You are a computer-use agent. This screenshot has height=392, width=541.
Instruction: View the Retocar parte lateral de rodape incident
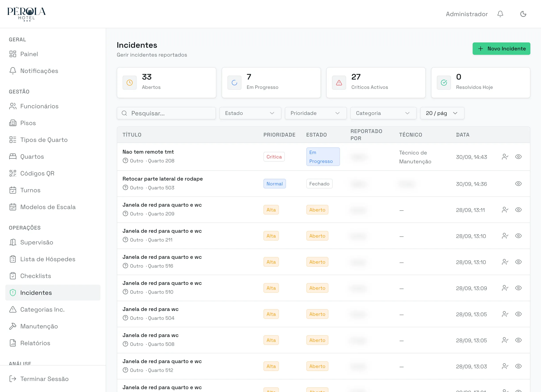(x=518, y=184)
